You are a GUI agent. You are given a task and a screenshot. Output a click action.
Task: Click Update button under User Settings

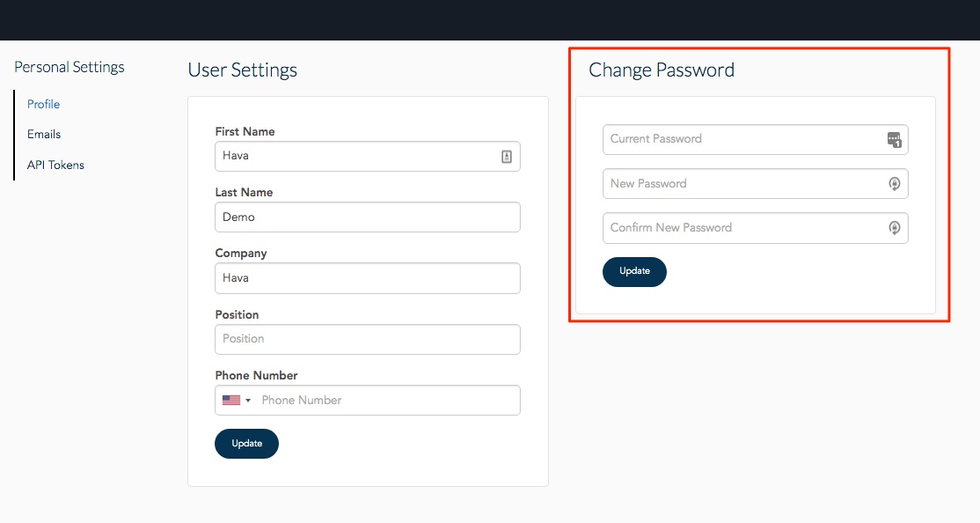pyautogui.click(x=246, y=444)
